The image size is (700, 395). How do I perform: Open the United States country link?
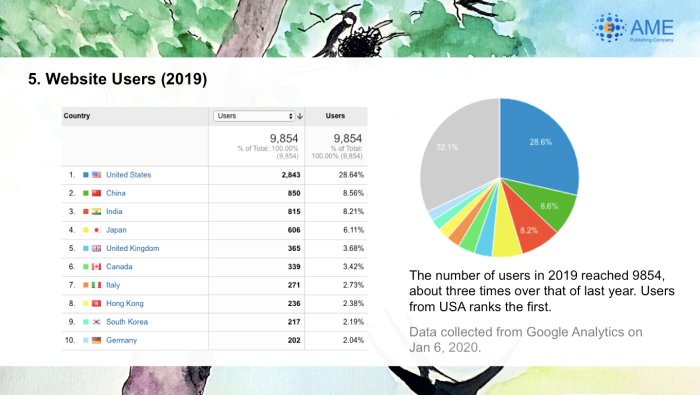click(x=129, y=175)
